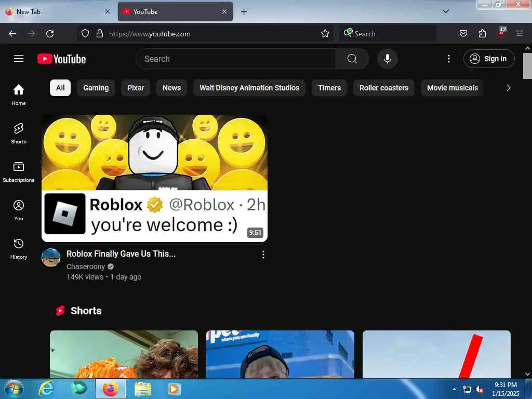Image resolution: width=532 pixels, height=399 pixels.
Task: Show more category chips with right arrow
Action: 508,88
